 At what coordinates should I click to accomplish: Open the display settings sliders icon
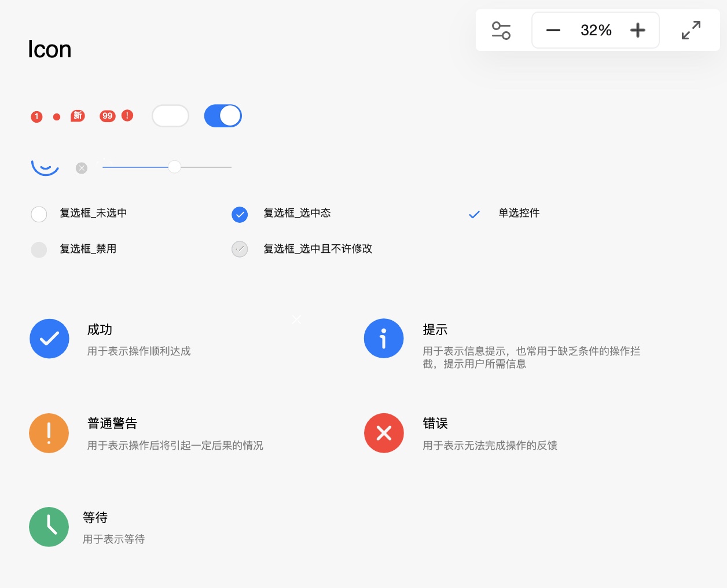coord(501,30)
